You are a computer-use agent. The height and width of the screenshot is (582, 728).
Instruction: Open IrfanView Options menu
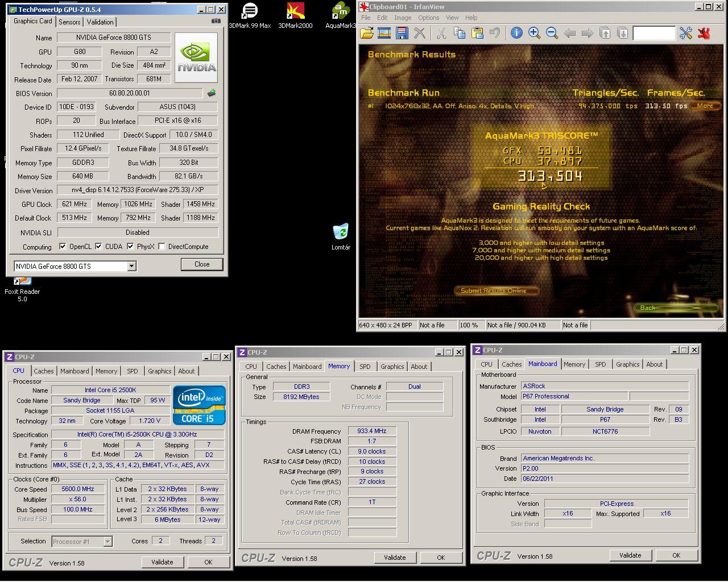tap(428, 18)
